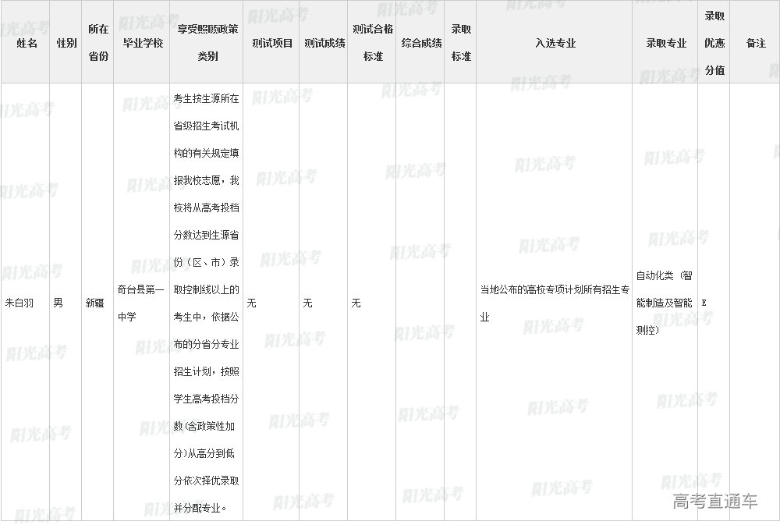Click the 录取优惠分值 header cell
This screenshot has width=780, height=532.
pyautogui.click(x=714, y=43)
